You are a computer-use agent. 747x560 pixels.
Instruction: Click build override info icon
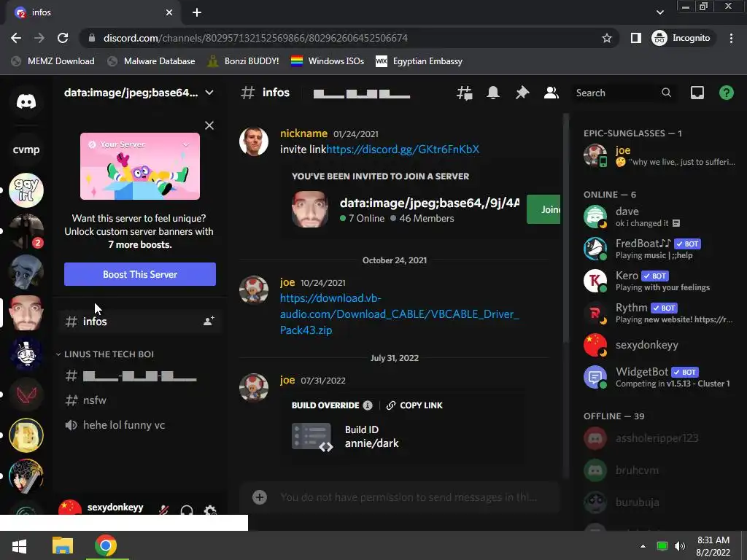coord(368,405)
